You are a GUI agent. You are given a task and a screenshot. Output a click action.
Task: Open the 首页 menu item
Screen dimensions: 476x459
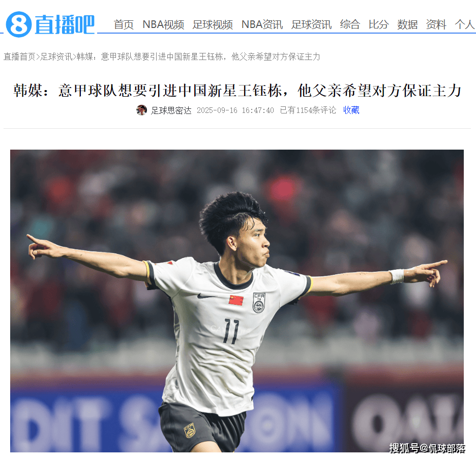tap(124, 24)
